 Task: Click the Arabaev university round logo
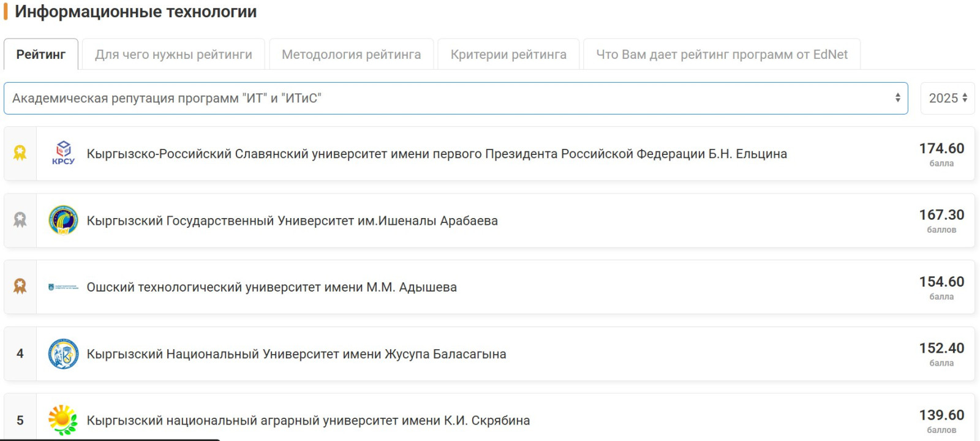[63, 221]
